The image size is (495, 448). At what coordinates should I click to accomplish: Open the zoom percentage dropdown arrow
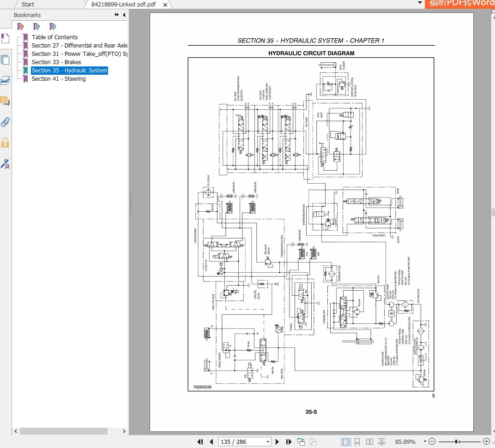point(425,442)
